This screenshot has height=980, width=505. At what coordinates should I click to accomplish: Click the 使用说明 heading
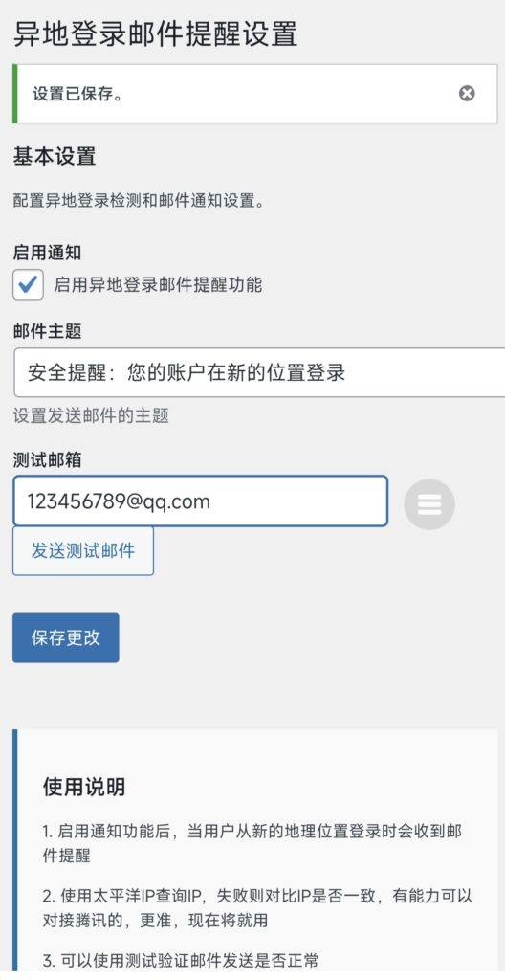84,787
